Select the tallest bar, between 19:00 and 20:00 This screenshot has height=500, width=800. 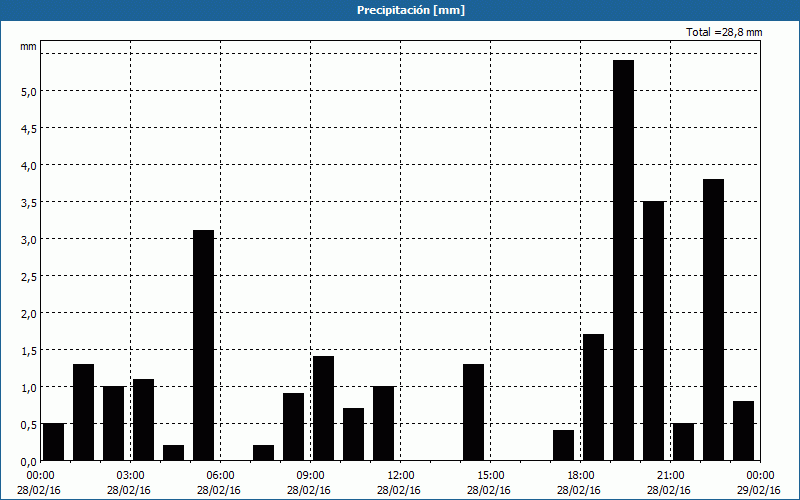coord(623,260)
